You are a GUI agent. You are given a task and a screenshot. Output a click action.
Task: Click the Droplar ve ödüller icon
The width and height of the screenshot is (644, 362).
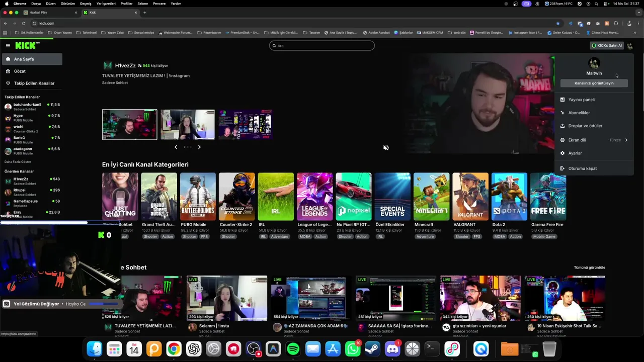[x=562, y=126]
